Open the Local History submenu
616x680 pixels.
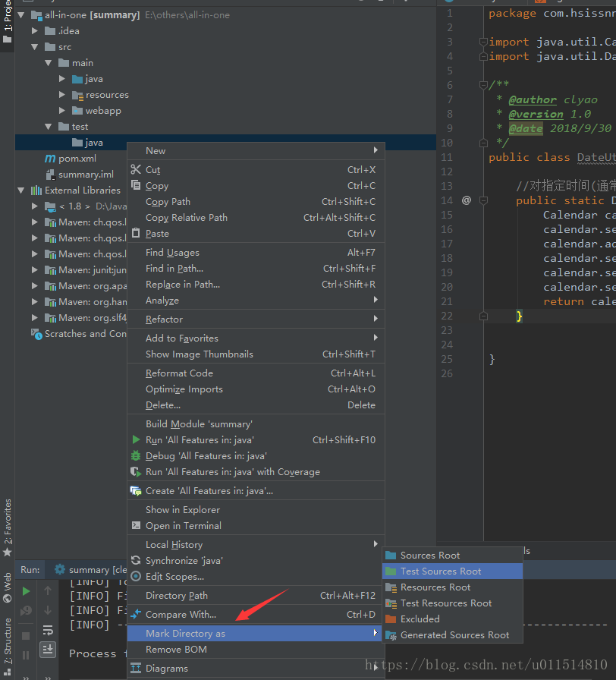[256, 545]
